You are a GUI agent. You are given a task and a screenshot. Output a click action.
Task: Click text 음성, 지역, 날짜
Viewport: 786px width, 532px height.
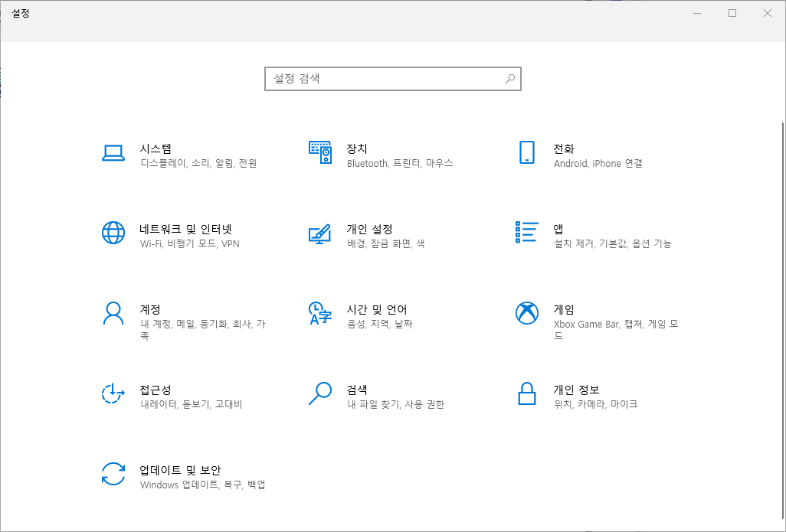[x=379, y=324]
